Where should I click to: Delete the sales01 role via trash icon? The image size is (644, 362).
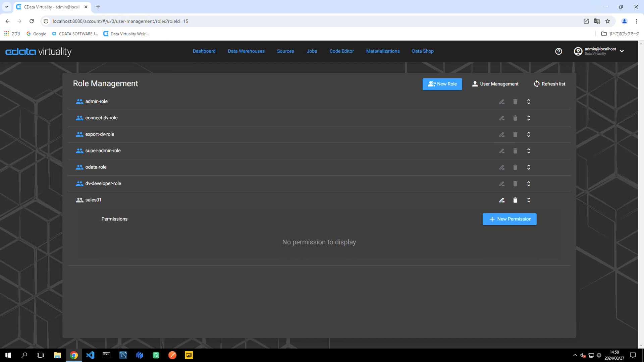coord(515,200)
